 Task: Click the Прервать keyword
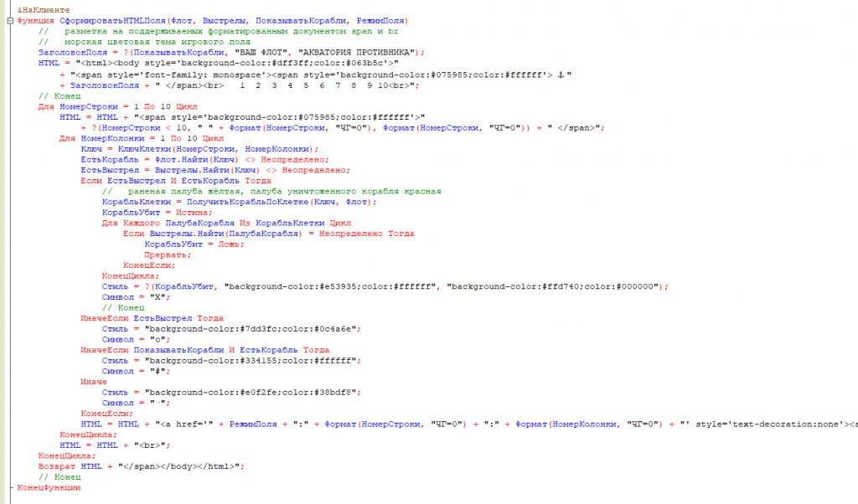(165, 255)
